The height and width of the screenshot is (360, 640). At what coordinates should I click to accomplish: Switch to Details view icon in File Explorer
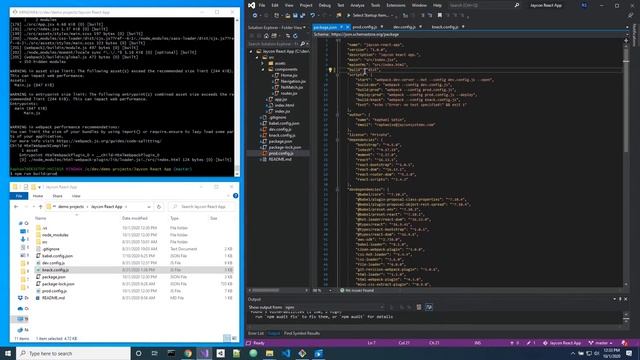227,338
